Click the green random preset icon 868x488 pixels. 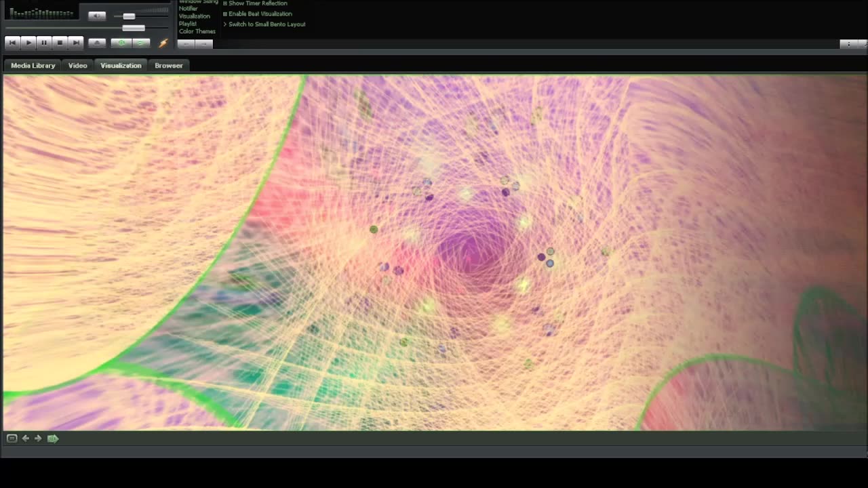tap(53, 439)
